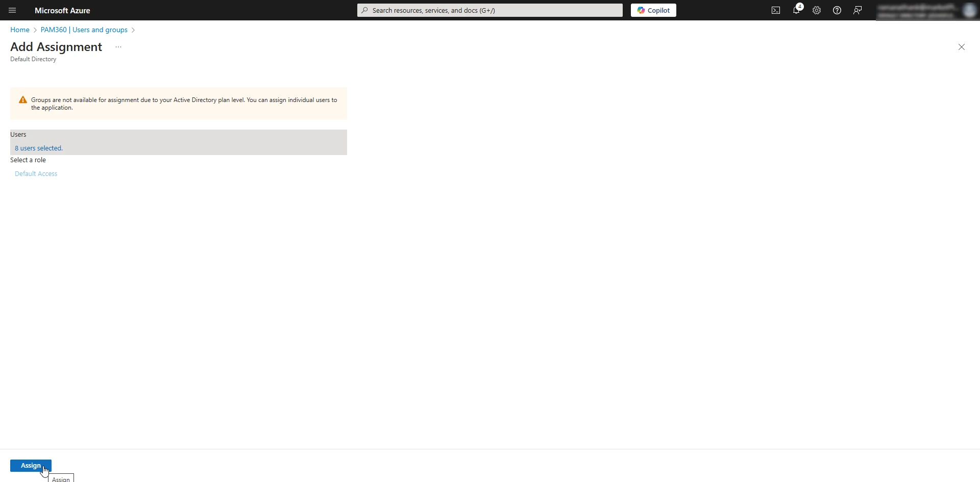
Task: Open Cloud Shell terminal
Action: (x=776, y=10)
